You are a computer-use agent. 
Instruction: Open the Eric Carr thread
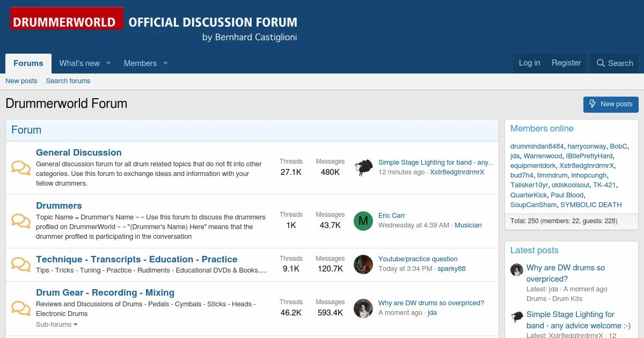point(392,216)
